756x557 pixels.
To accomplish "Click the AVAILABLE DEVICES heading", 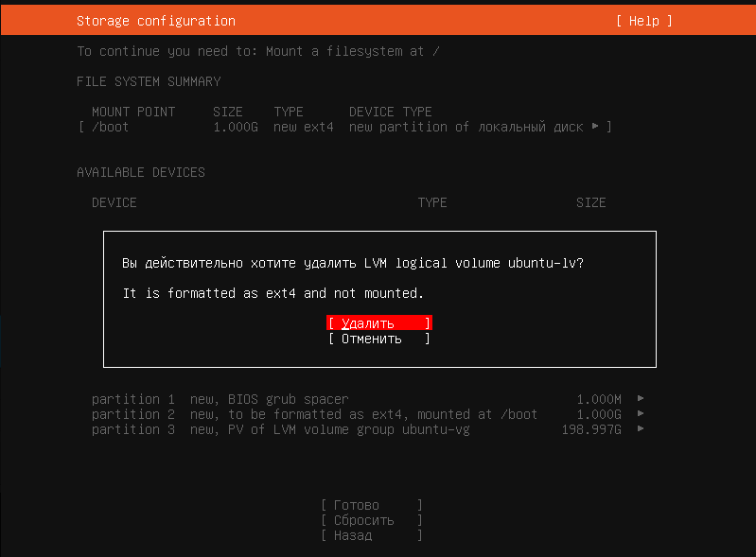I will coord(141,172).
